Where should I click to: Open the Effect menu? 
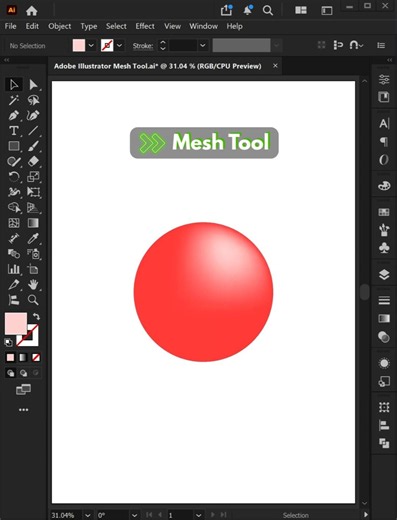(145, 26)
